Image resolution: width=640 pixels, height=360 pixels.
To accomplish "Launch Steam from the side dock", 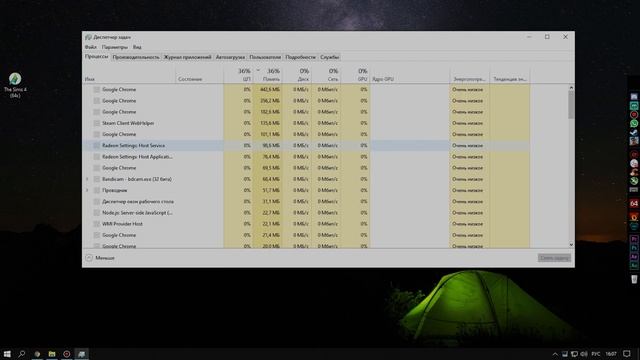I will (x=634, y=132).
